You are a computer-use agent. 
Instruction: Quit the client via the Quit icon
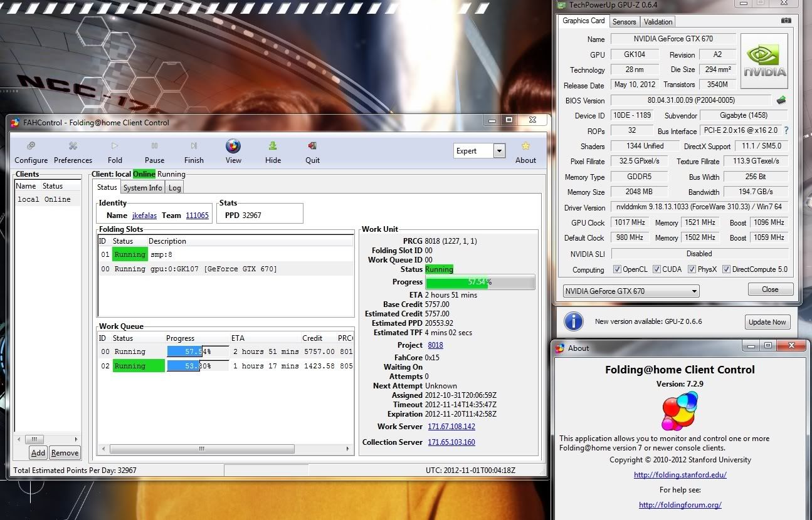(312, 146)
